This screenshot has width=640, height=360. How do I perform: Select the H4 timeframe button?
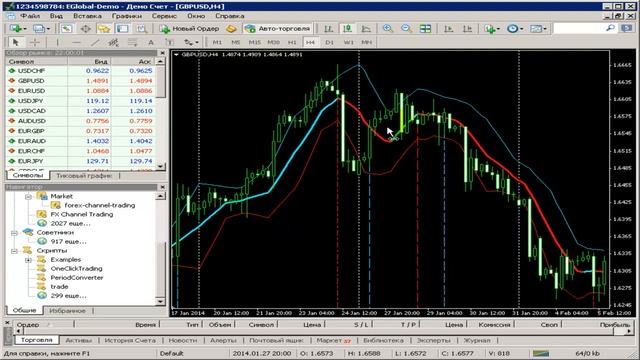310,42
